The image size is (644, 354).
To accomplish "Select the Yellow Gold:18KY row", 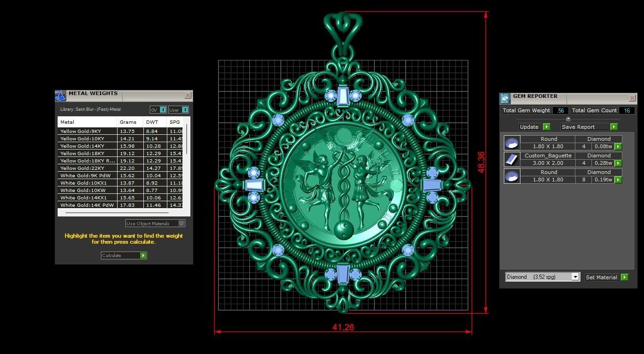I will [121, 153].
